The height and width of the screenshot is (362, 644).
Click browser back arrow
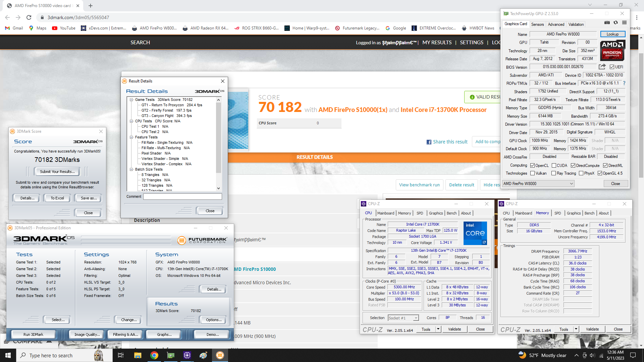click(7, 17)
